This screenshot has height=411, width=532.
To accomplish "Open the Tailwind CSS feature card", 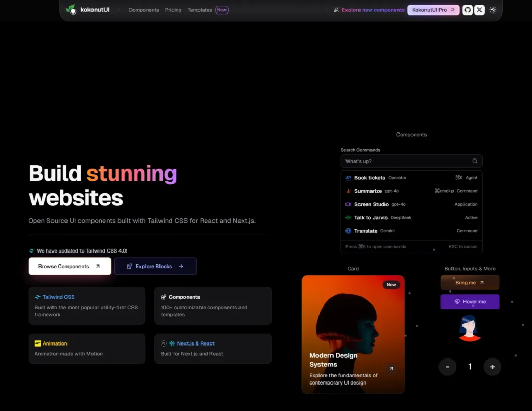I will coord(87,306).
